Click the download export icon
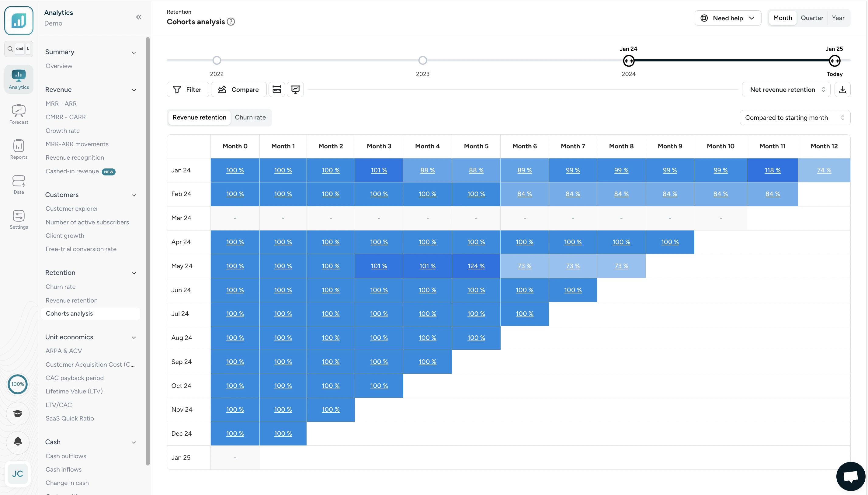Viewport: 868px width, 495px height. (x=842, y=89)
